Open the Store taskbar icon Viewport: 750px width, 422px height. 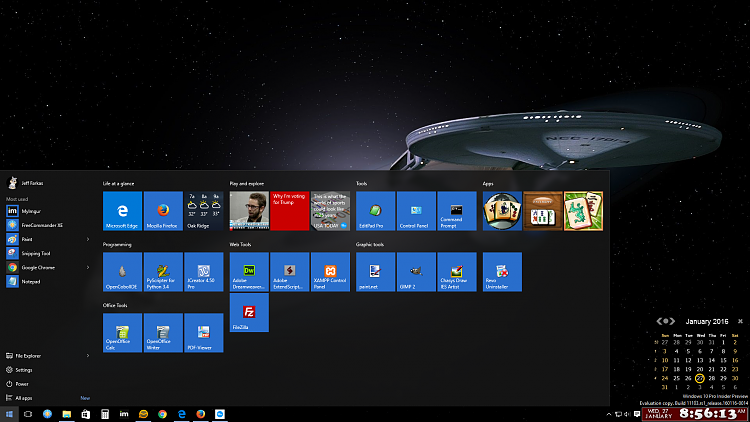tap(86, 414)
